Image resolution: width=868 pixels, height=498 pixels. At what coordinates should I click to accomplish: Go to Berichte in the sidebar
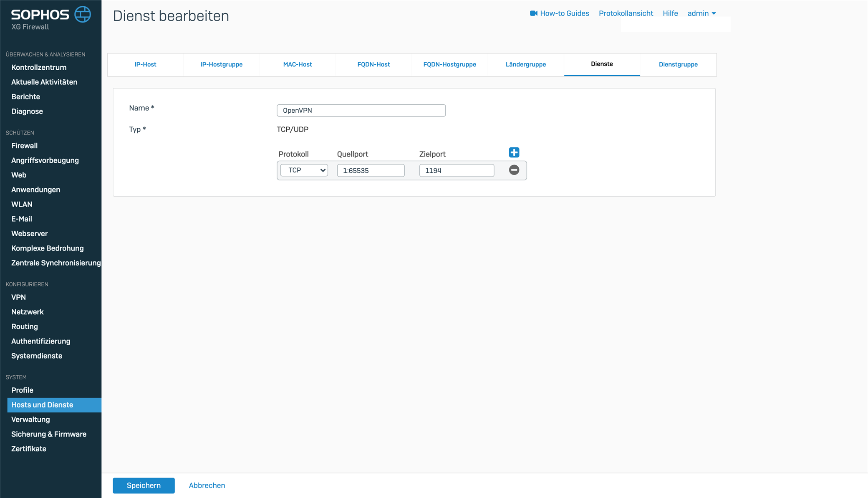pyautogui.click(x=25, y=96)
